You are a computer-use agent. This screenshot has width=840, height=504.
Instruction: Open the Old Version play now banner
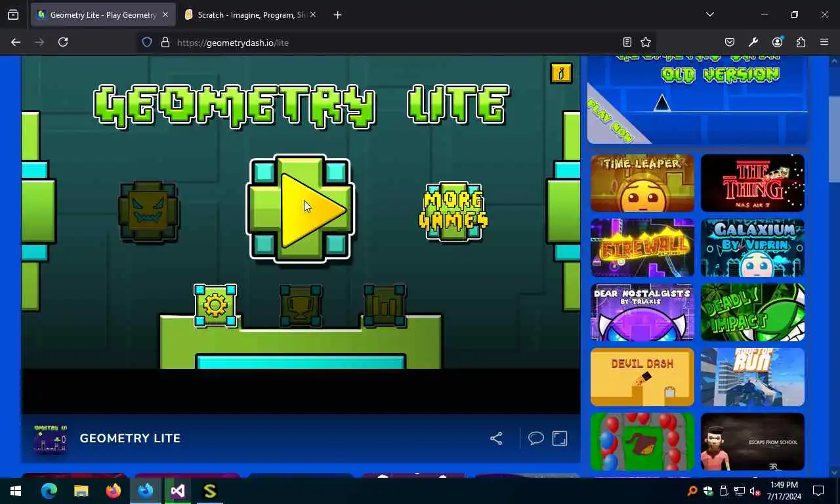pos(697,100)
